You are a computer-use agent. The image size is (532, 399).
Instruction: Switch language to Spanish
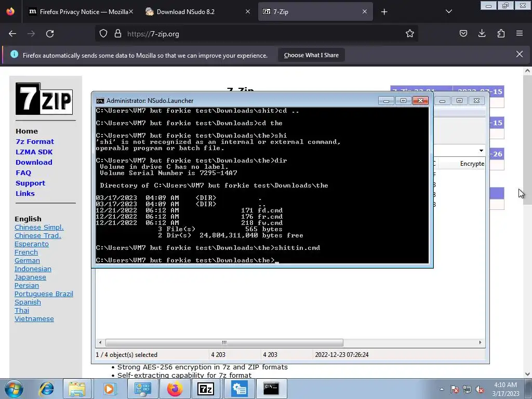[x=28, y=302]
